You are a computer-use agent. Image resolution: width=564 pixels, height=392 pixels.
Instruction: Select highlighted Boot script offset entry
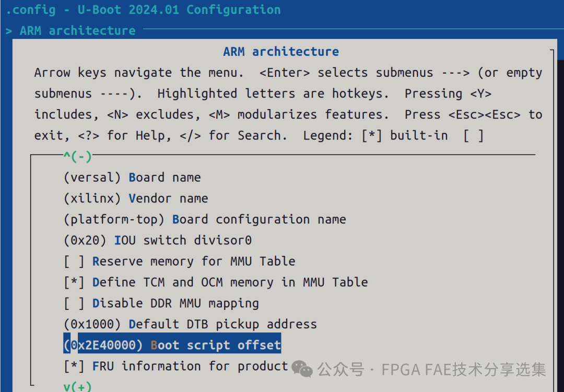(172, 345)
